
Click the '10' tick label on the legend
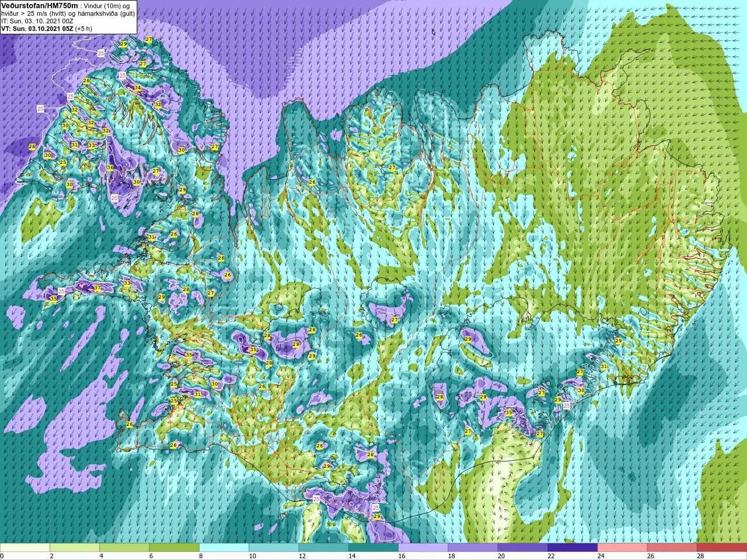pyautogui.click(x=252, y=556)
